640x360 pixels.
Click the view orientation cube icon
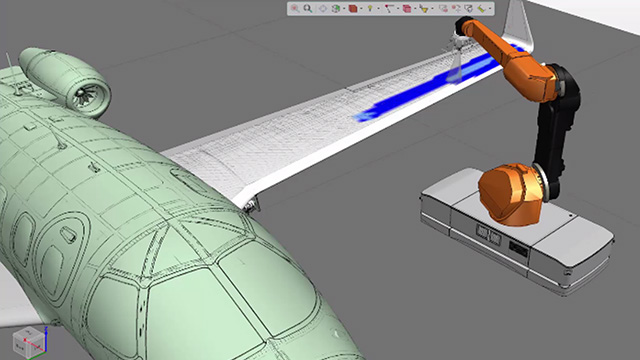click(336, 8)
